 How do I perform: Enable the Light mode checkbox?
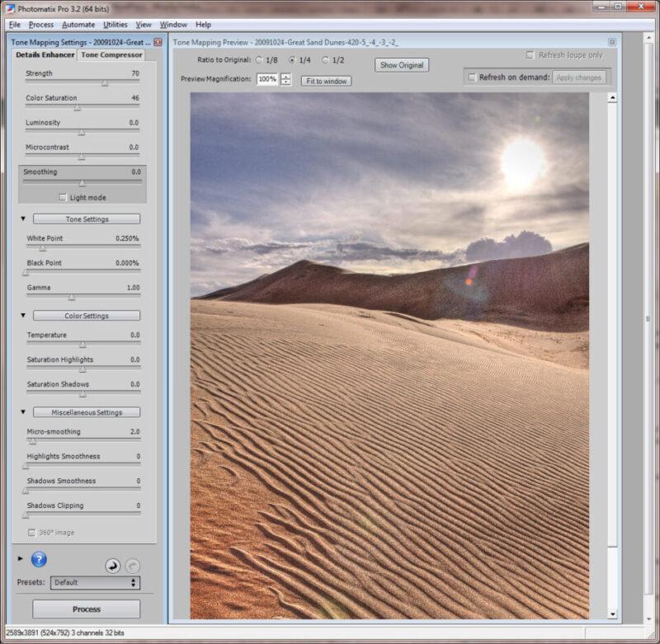tap(63, 198)
